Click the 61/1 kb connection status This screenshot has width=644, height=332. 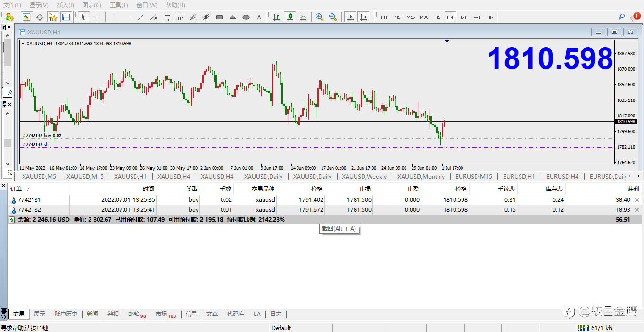595,328
